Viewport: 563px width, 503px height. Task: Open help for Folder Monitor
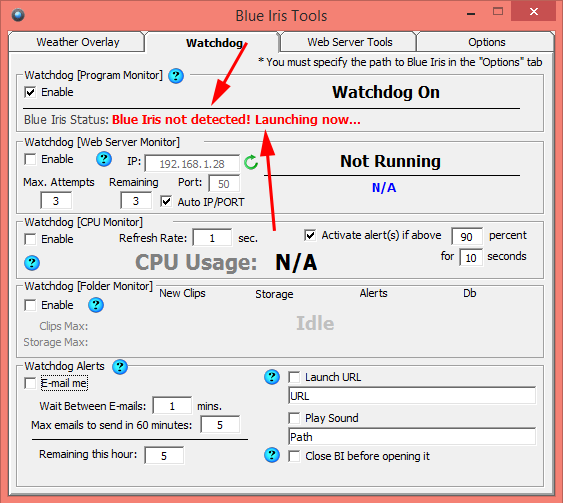tap(96, 305)
